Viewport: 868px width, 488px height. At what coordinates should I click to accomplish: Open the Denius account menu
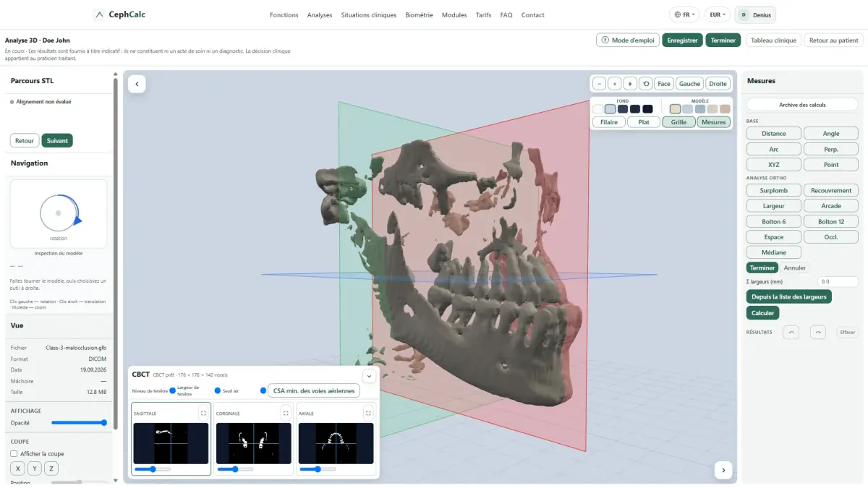755,14
